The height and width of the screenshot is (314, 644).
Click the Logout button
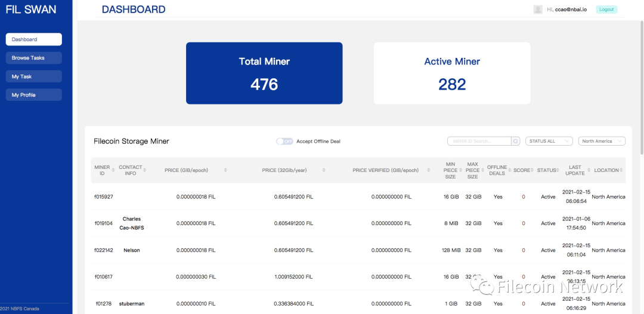(x=606, y=10)
